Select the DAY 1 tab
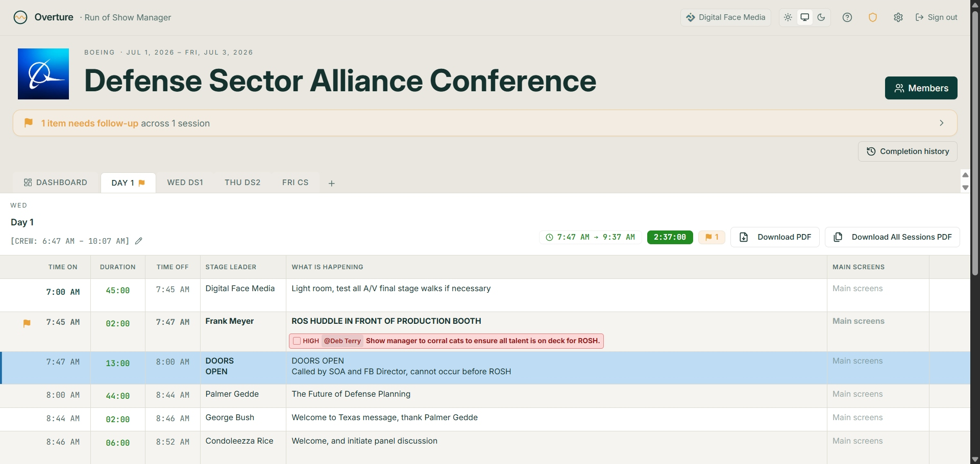 click(x=128, y=183)
